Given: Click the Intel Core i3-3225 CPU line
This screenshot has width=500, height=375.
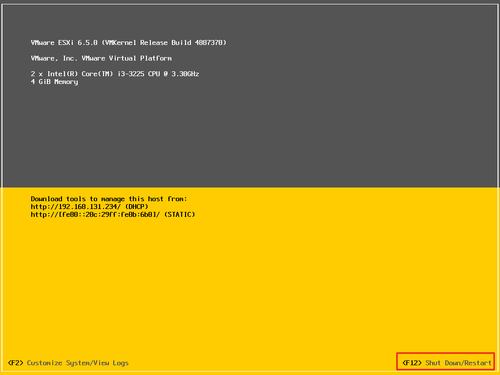Looking at the screenshot, I should [x=115, y=74].
